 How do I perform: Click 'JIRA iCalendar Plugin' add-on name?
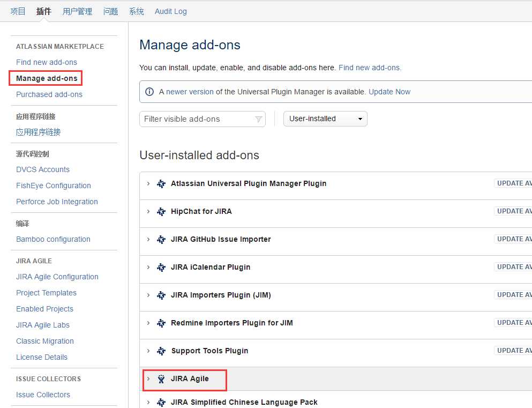pos(211,267)
